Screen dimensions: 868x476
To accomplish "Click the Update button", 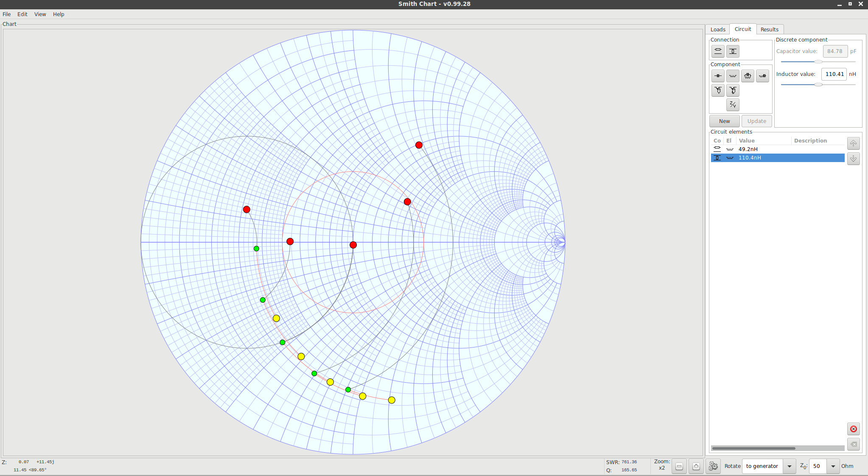I will pos(756,121).
